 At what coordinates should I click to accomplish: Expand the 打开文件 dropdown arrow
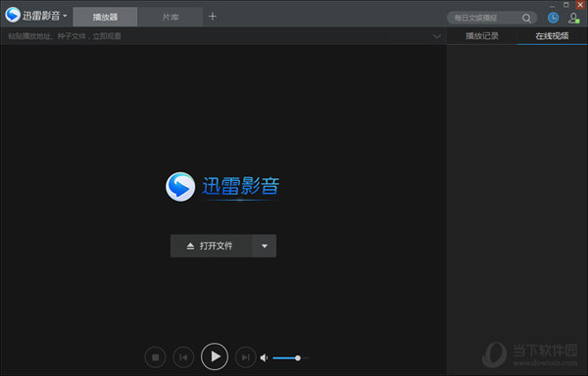click(265, 246)
